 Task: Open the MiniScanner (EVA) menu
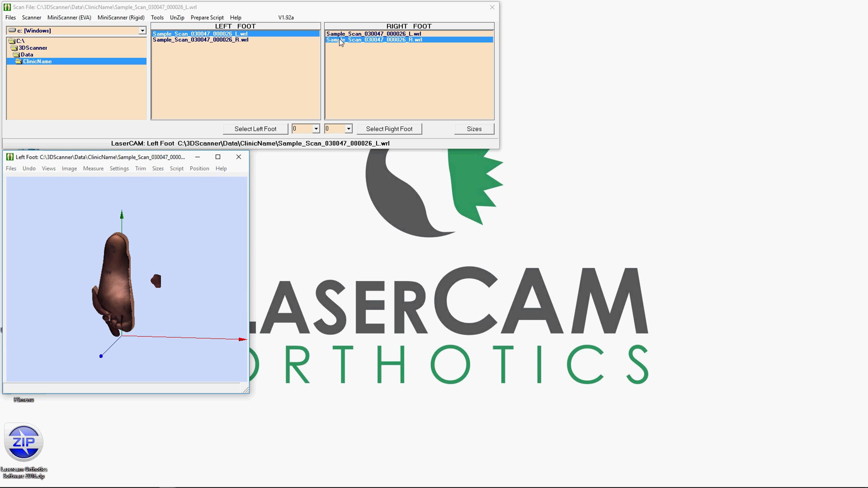69,17
